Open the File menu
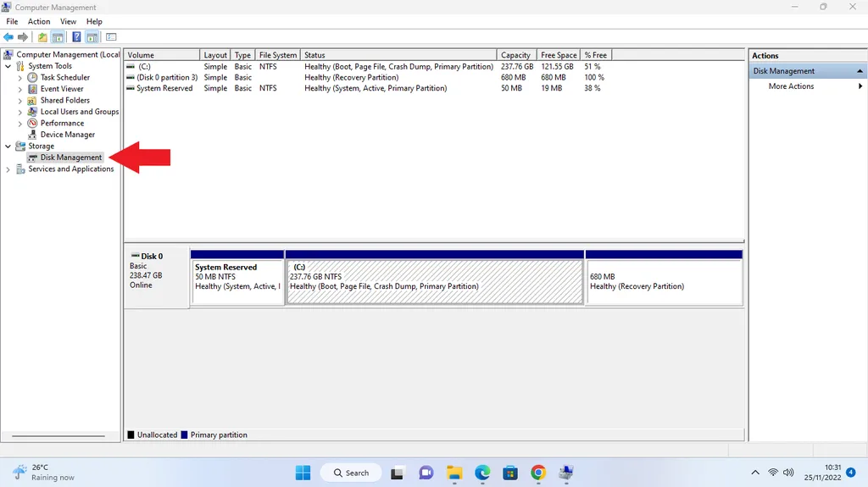The image size is (868, 487). tap(12, 21)
